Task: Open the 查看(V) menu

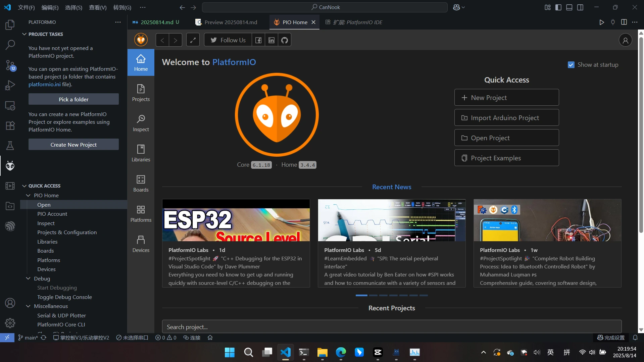Action: [97, 7]
